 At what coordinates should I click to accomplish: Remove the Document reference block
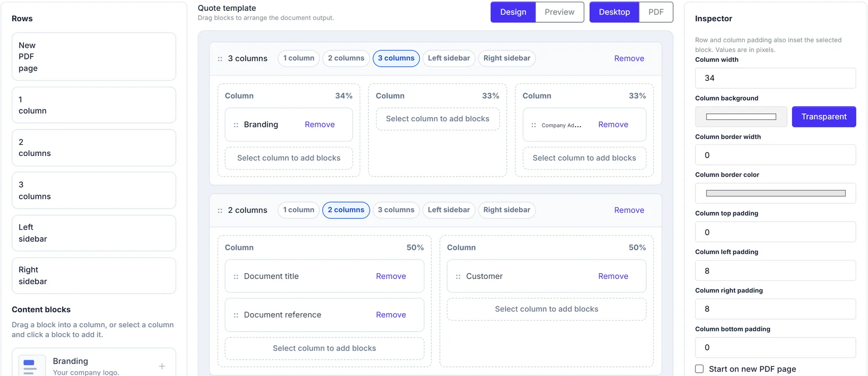[391, 315]
